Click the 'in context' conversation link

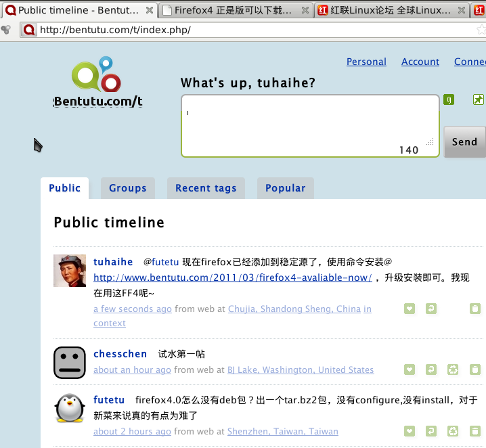coord(110,323)
